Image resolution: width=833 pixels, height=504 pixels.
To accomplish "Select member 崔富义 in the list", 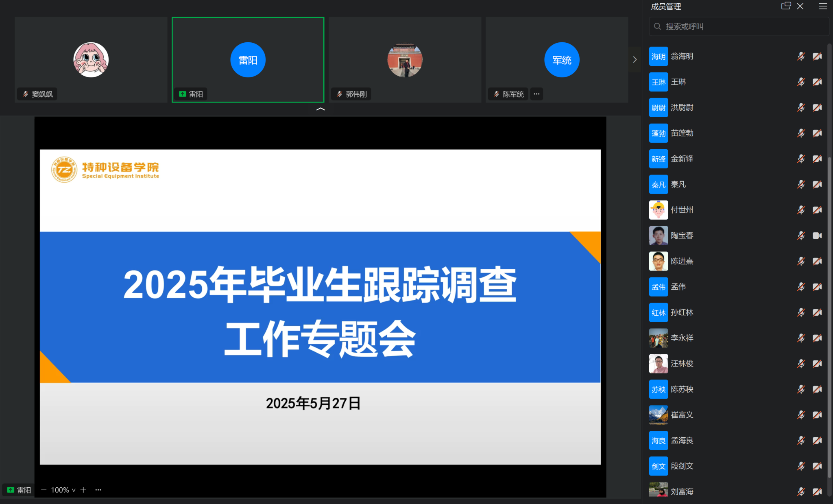I will click(682, 415).
